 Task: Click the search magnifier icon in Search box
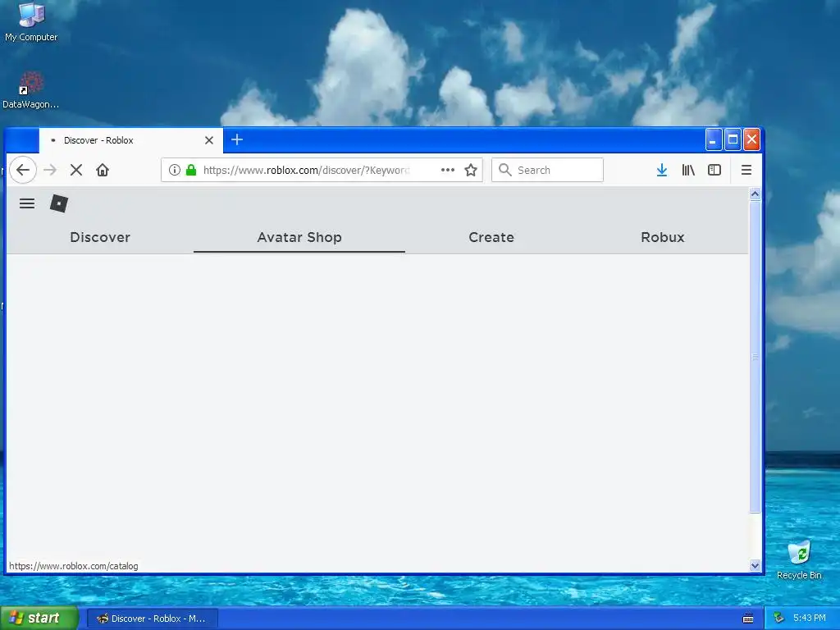(504, 170)
